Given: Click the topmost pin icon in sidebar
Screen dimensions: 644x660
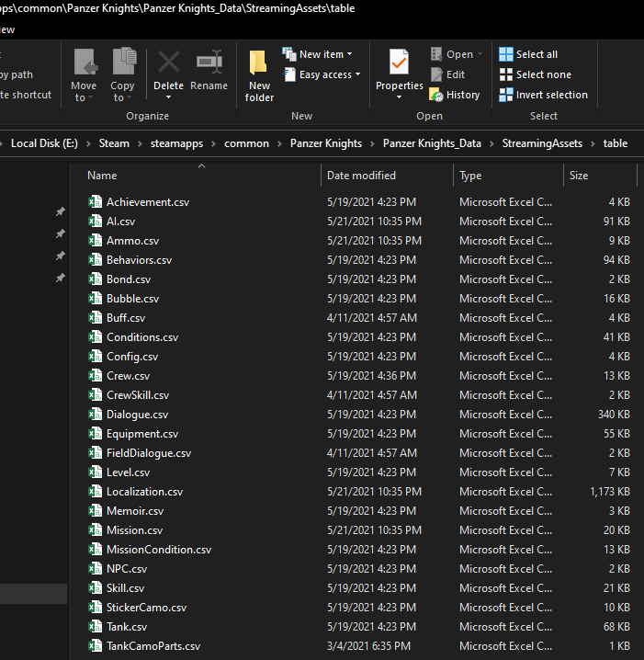Looking at the screenshot, I should 61,211.
